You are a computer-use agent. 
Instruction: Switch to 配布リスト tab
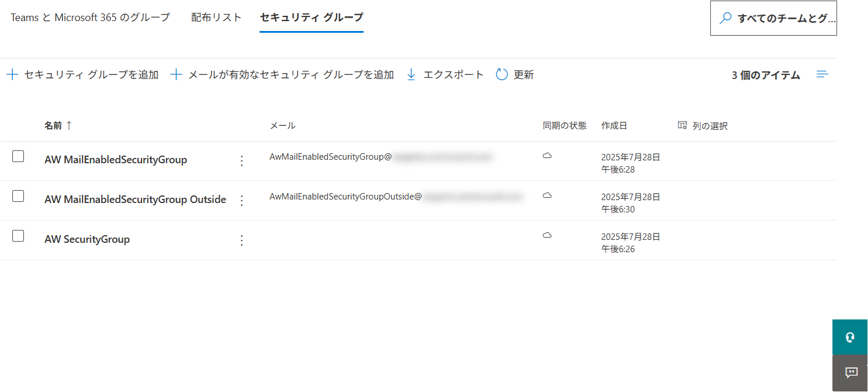tap(216, 18)
